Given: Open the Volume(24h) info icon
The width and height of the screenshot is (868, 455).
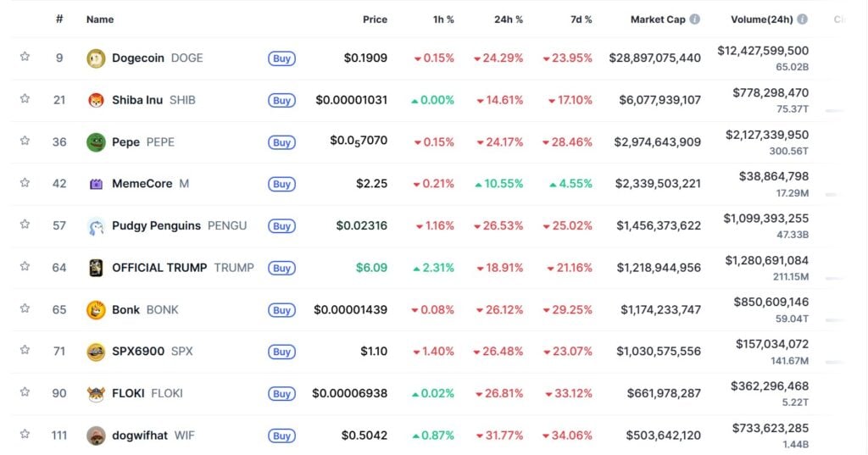Looking at the screenshot, I should coord(802,19).
